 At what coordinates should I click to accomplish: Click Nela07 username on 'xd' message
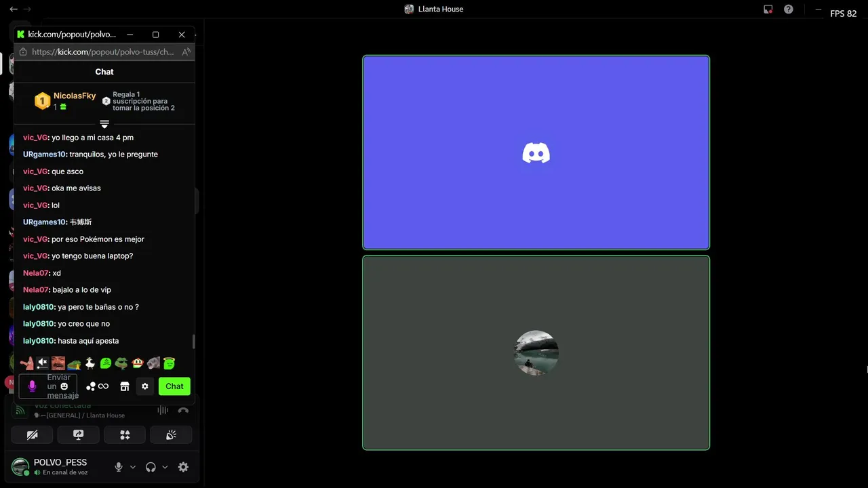pos(36,273)
